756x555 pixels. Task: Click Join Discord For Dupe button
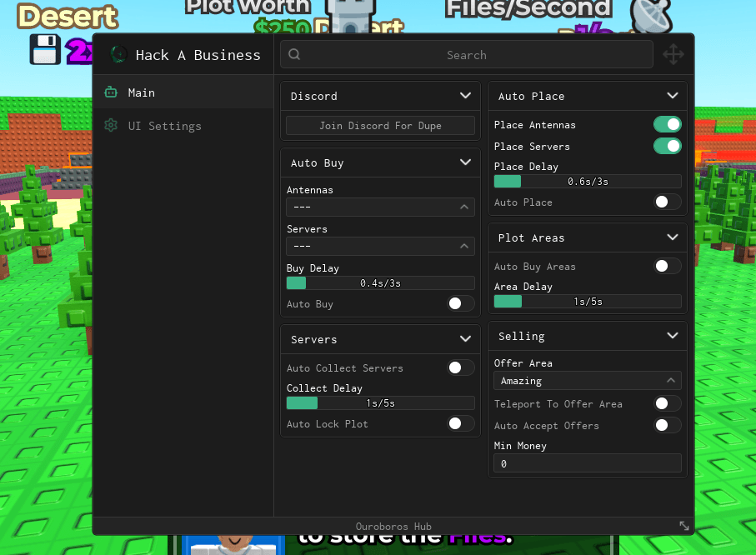(380, 125)
